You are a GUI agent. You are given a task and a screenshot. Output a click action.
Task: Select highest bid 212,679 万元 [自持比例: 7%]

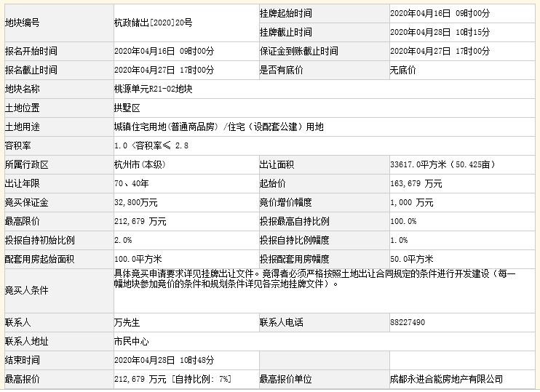click(173, 379)
